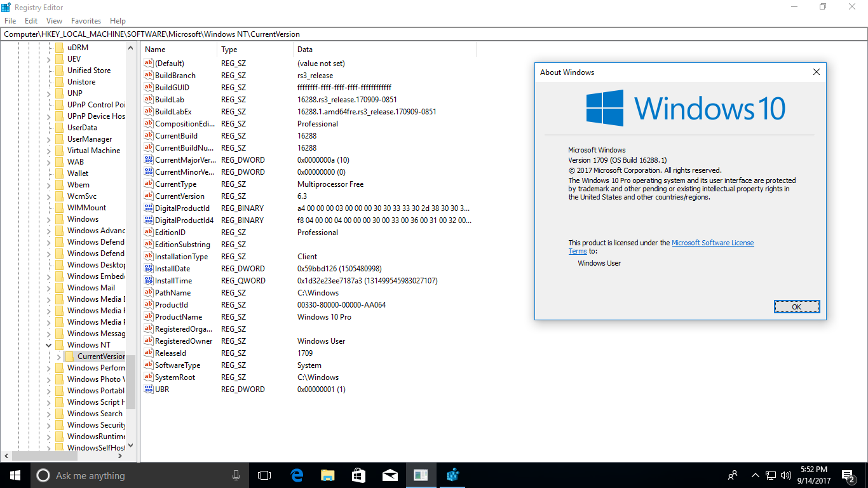Viewport: 868px width, 488px height.
Task: Select the (Default) value icon
Action: click(149, 64)
